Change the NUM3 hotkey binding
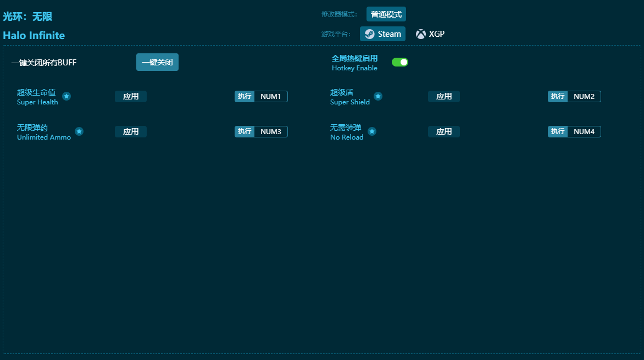Viewport: 644px width, 360px height. tap(270, 132)
